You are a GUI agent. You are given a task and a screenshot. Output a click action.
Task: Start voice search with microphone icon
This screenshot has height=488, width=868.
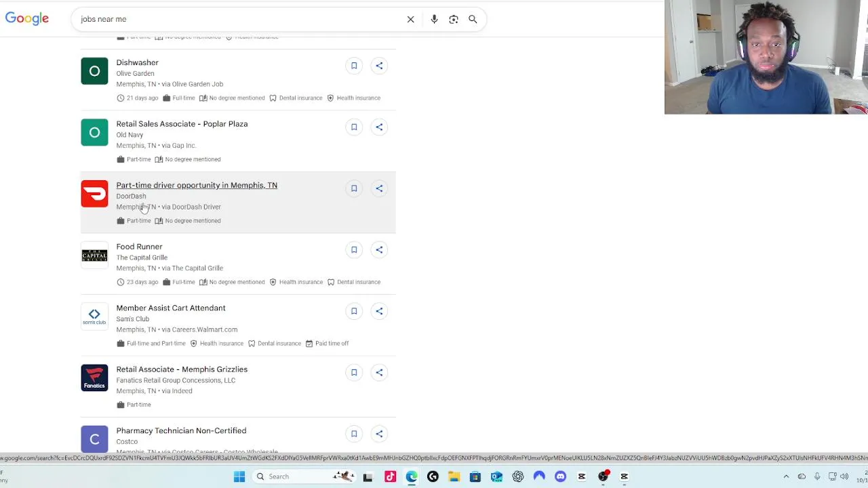click(434, 19)
